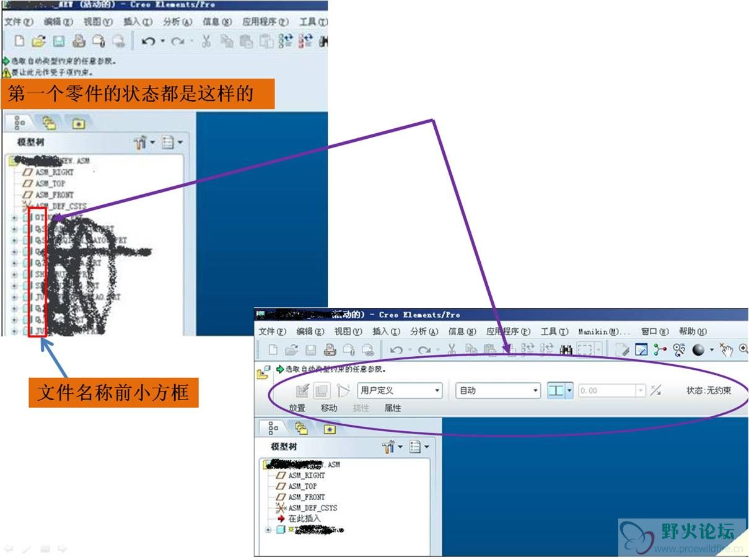Expand part node below 在此插入
Viewport: 749px width, 560px height.
tap(268, 530)
